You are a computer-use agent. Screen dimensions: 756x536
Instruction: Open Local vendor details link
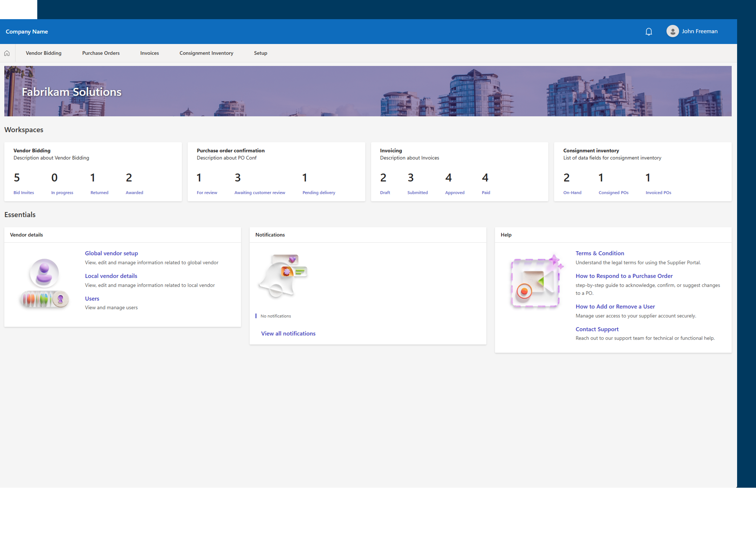coord(111,276)
